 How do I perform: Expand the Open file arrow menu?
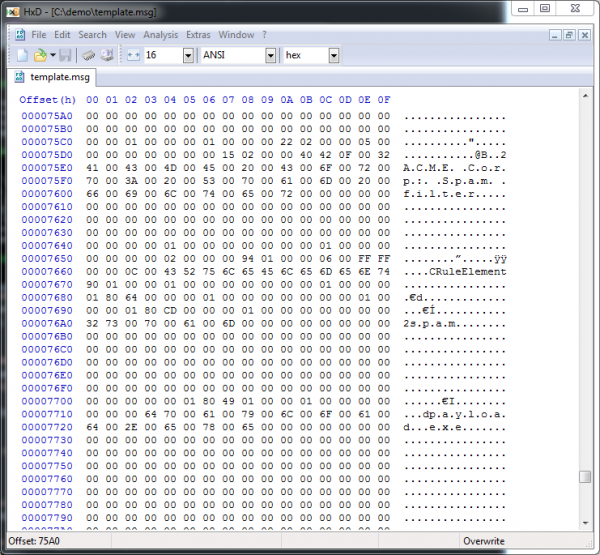pyautogui.click(x=53, y=56)
